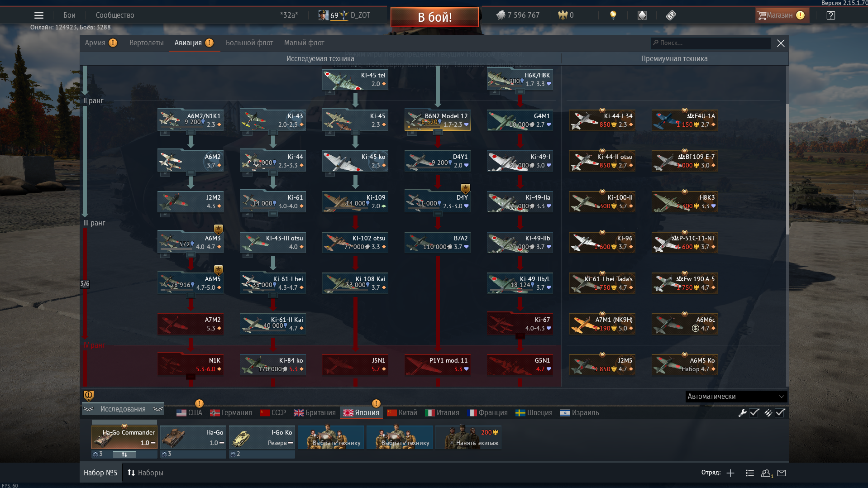Select the Ha-Go crew slot
The height and width of the screenshot is (488, 868).
193,437
